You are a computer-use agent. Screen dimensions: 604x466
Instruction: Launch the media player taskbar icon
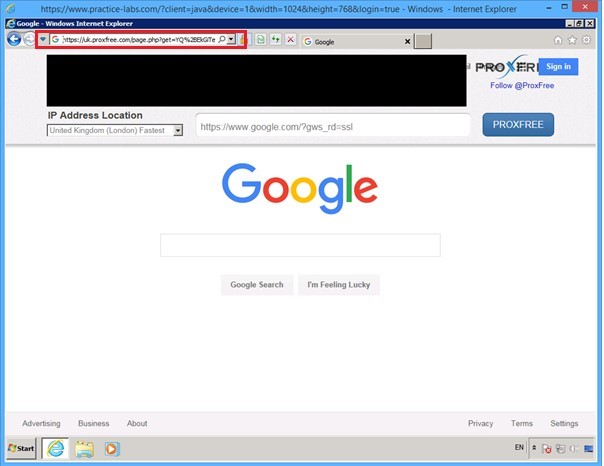click(x=112, y=449)
